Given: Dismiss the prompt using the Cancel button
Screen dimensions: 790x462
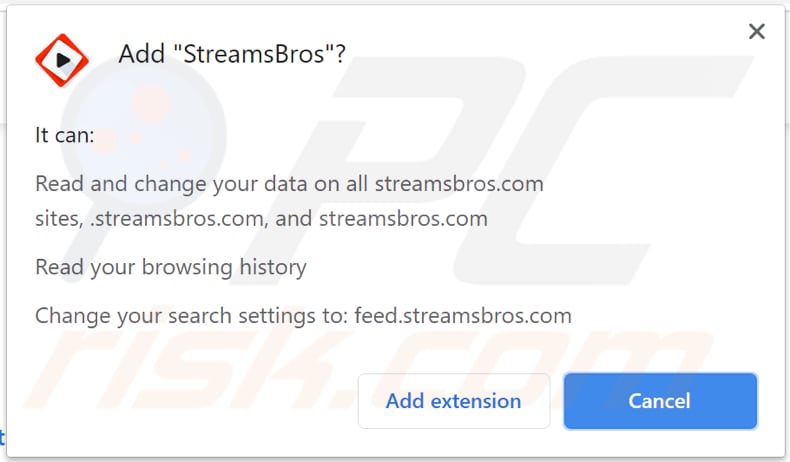Looking at the screenshot, I should [660, 401].
